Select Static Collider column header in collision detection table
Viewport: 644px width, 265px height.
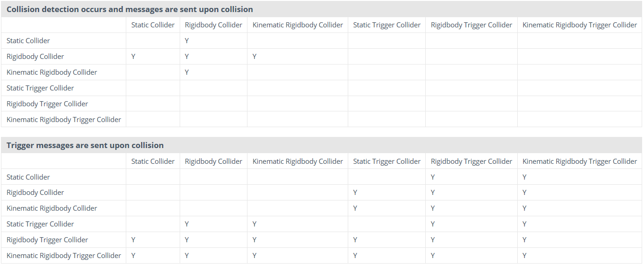(x=153, y=25)
